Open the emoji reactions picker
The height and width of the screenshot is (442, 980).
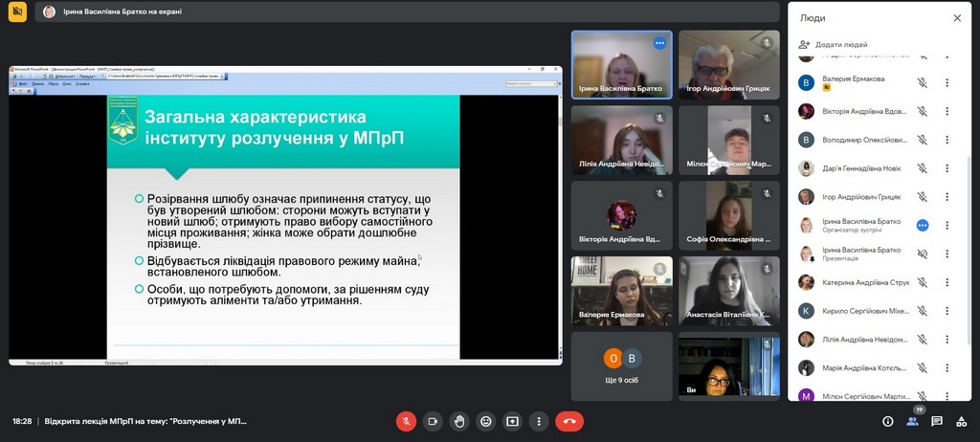click(x=486, y=421)
